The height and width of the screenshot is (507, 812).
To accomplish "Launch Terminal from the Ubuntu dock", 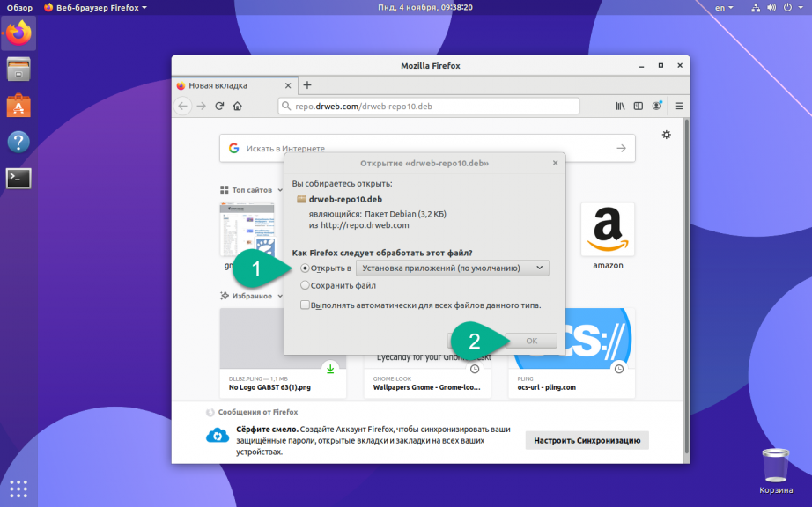I will coord(18,179).
